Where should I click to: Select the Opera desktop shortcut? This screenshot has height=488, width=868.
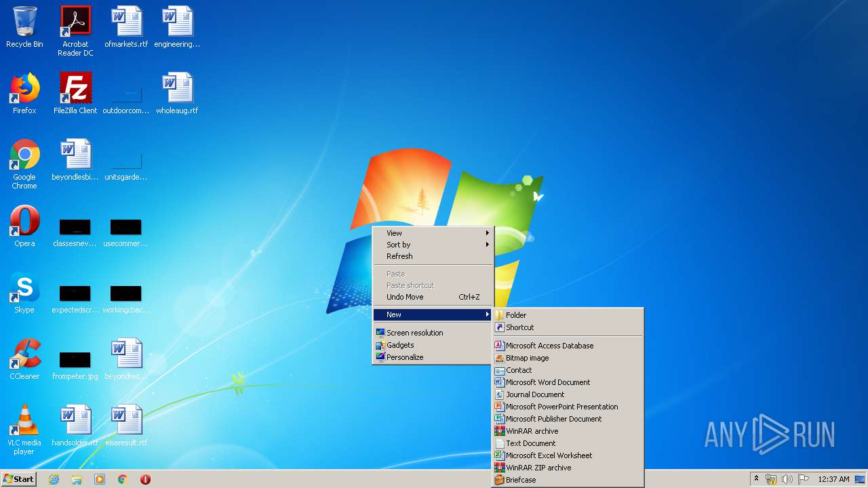pyautogui.click(x=24, y=226)
